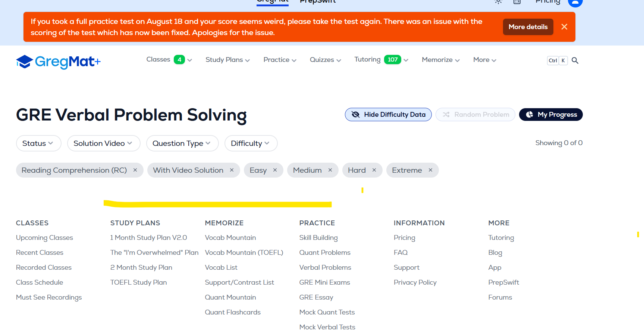The height and width of the screenshot is (335, 644).
Task: Click the More details button
Action: (528, 27)
